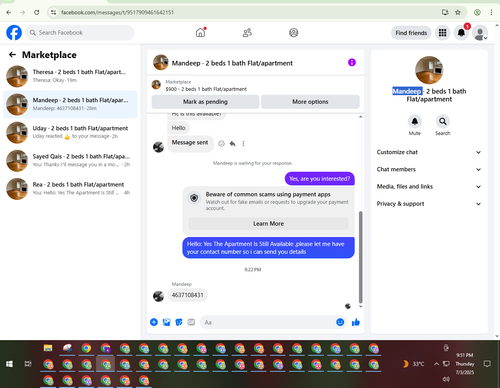
Task: Open Uday conversation in list
Action: pyautogui.click(x=70, y=132)
